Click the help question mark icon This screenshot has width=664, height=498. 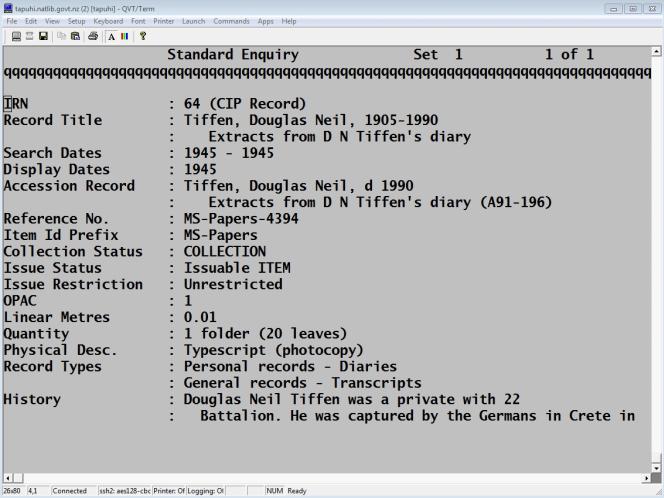point(143,36)
